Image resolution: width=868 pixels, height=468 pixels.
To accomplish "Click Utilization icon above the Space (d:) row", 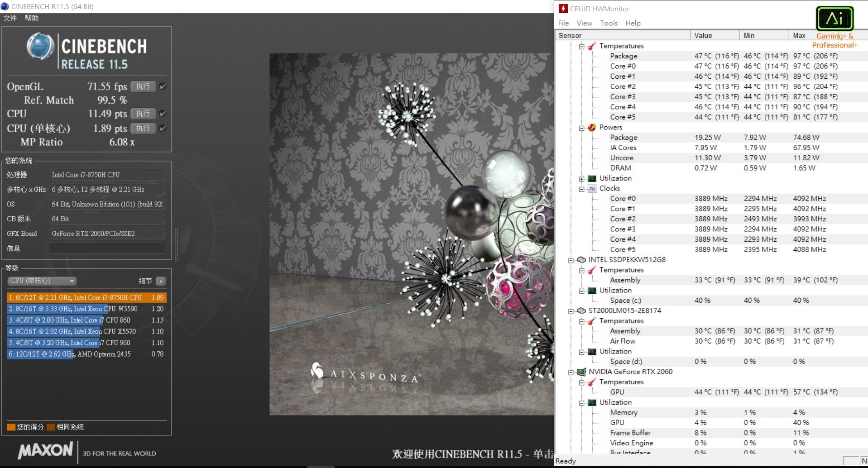I will [x=592, y=352].
